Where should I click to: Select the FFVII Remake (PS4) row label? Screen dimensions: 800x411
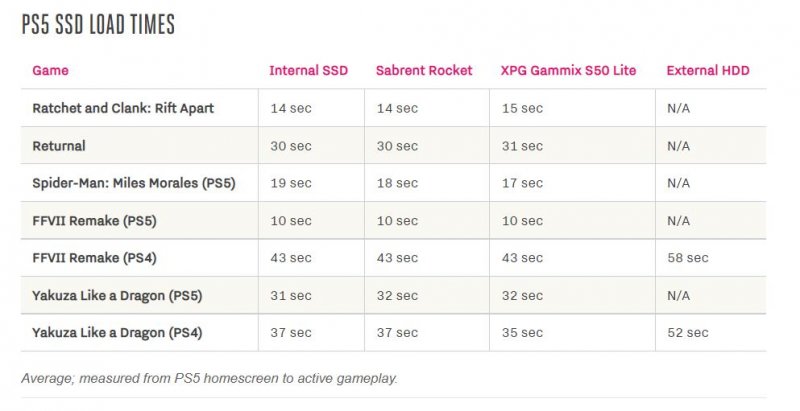pyautogui.click(x=94, y=258)
